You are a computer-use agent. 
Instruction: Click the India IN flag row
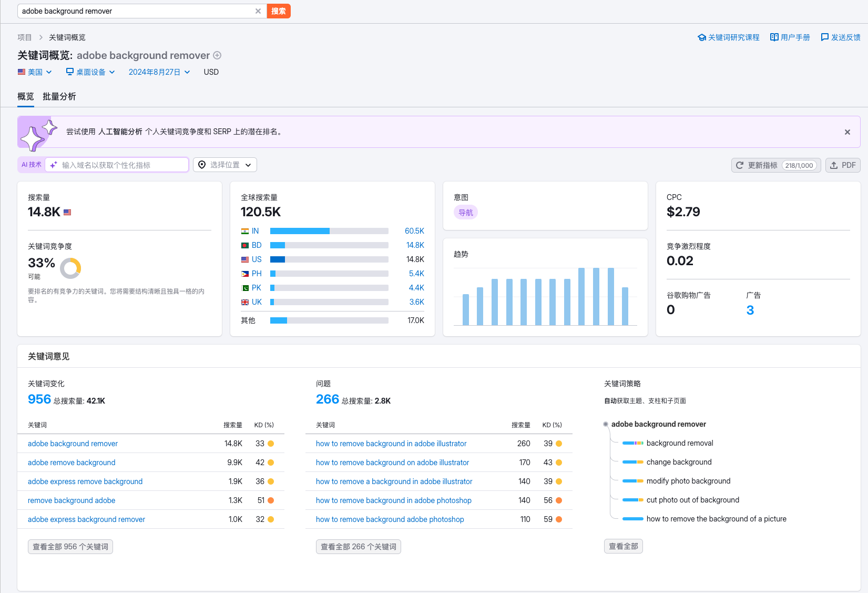pyautogui.click(x=332, y=231)
